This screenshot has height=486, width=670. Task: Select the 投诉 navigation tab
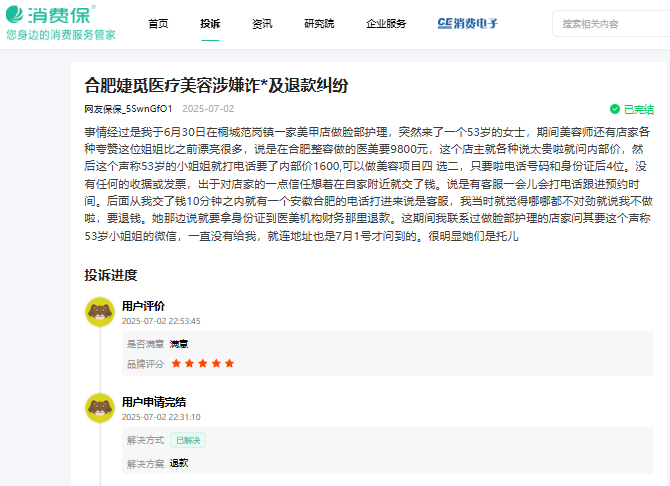click(x=210, y=24)
